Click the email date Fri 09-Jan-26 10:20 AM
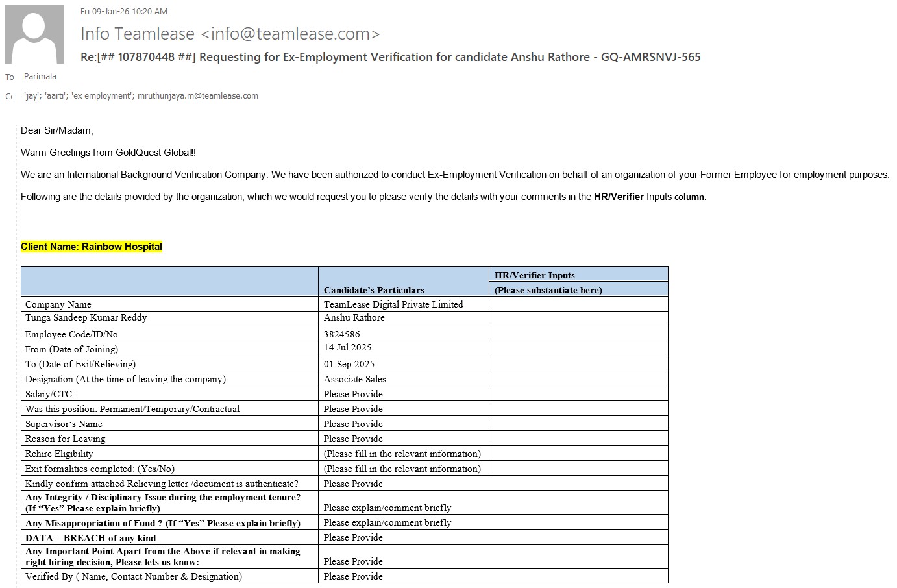Screen dimensions: 897x588 pyautogui.click(x=124, y=11)
